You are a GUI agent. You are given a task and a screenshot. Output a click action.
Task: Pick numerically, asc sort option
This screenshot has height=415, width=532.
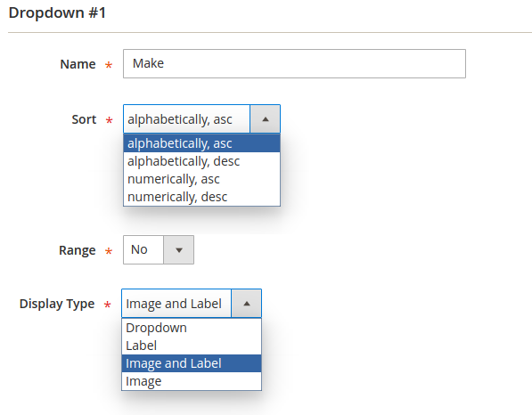[201, 179]
